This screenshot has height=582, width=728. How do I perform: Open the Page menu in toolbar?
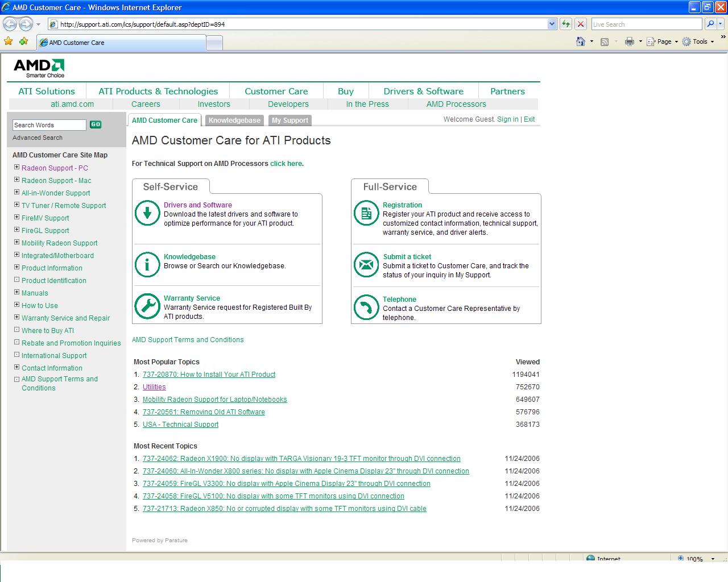point(662,41)
